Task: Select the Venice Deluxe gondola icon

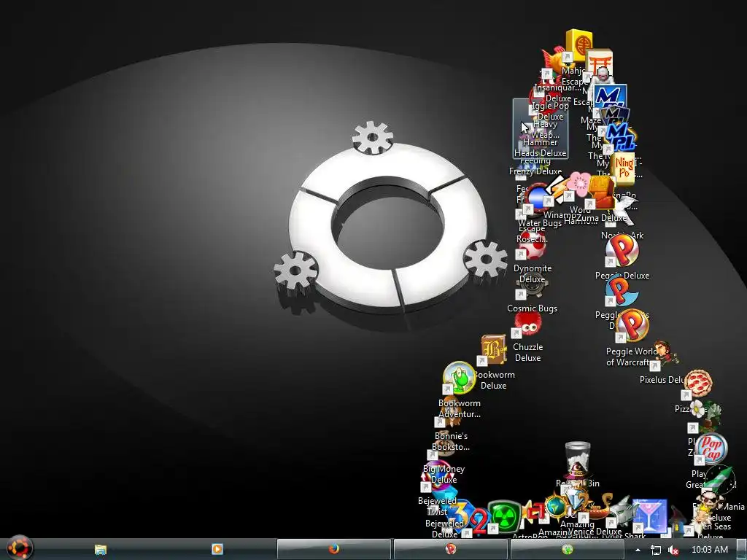Action: coord(600,507)
